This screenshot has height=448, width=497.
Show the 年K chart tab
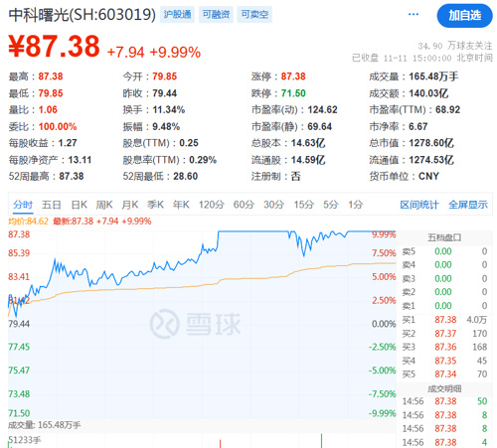coord(181,205)
